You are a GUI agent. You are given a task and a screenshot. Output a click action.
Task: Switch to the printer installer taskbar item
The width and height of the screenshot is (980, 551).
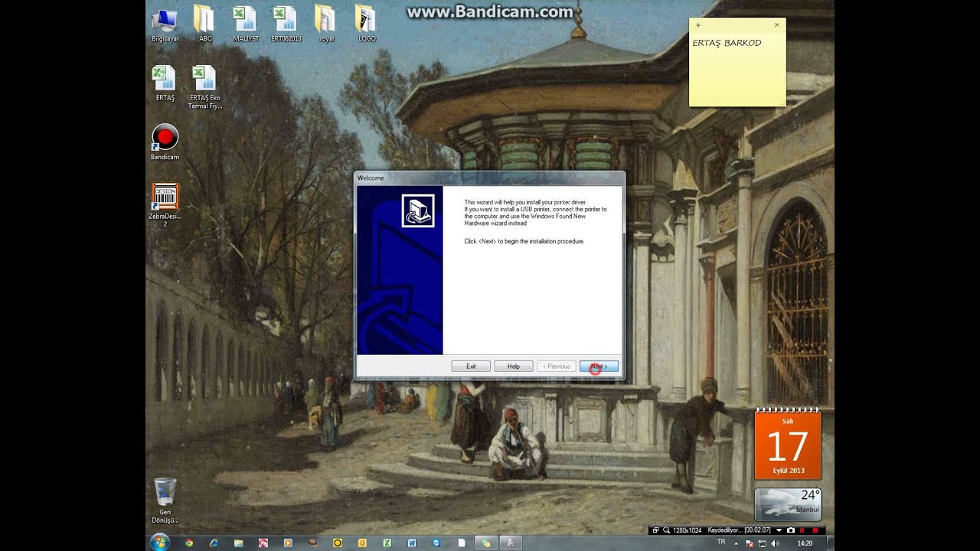tap(511, 543)
